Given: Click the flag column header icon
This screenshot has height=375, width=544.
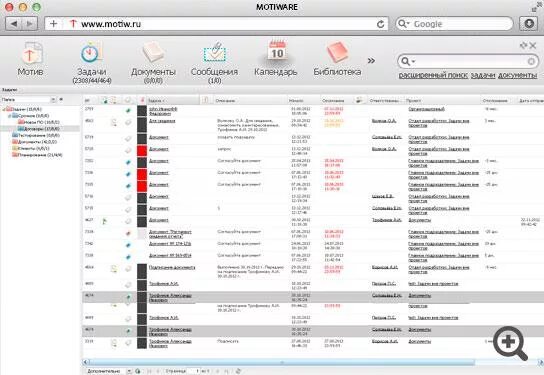Looking at the screenshot, I should (x=104, y=100).
